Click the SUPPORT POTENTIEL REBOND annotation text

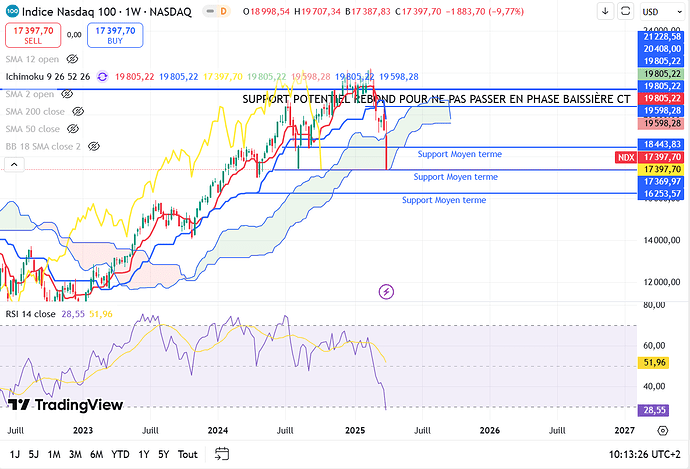pyautogui.click(x=436, y=99)
